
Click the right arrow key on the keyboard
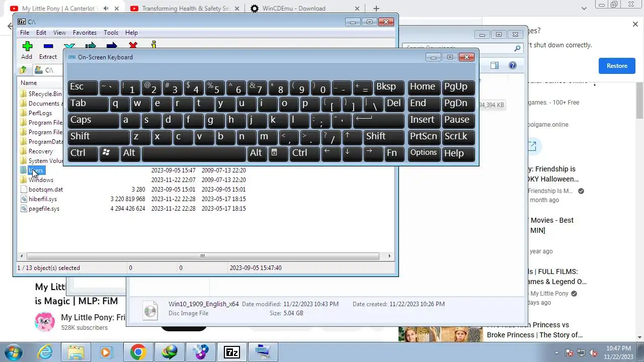373,154
